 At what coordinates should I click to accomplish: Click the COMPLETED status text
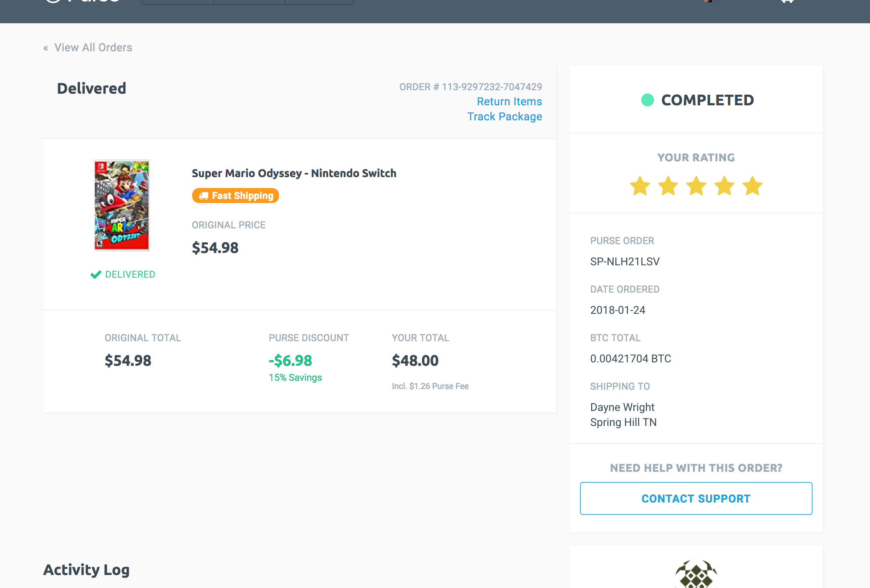click(707, 100)
